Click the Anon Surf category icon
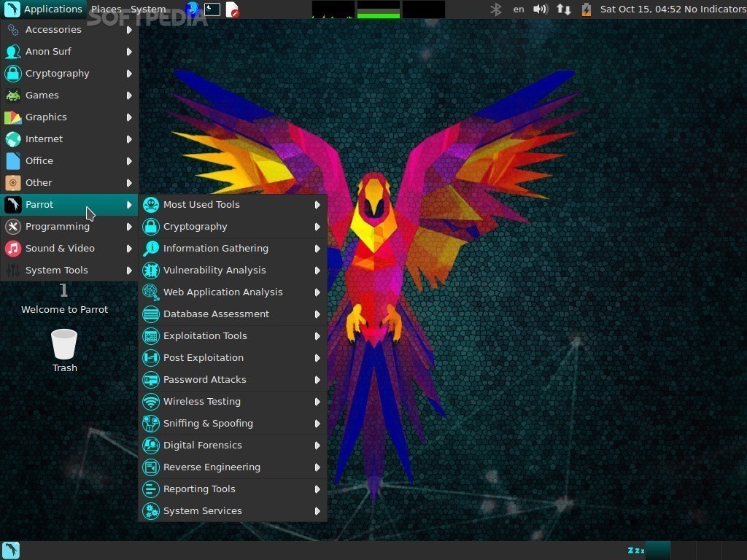The image size is (747, 560). 13,52
